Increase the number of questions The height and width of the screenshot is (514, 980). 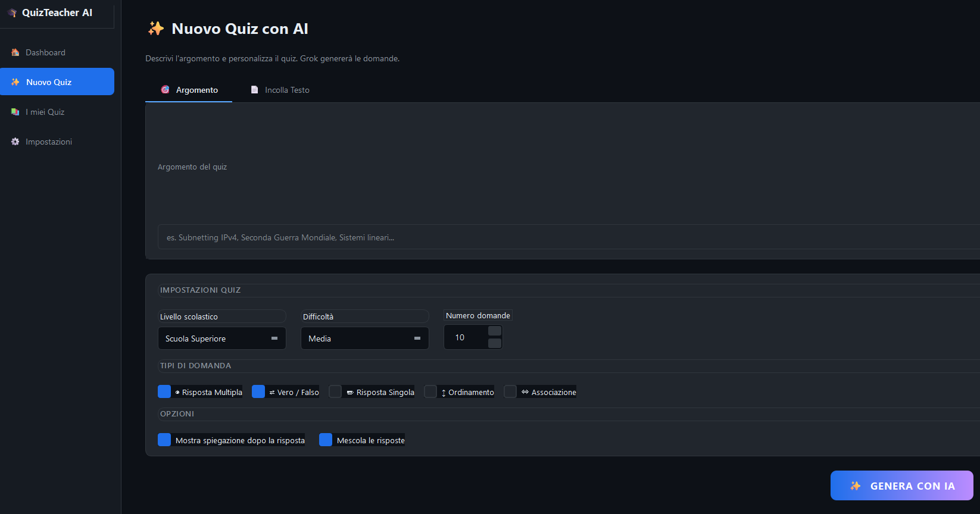point(495,331)
